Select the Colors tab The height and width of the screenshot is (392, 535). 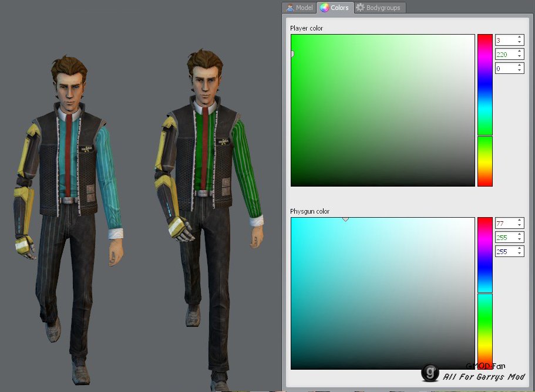tap(335, 8)
